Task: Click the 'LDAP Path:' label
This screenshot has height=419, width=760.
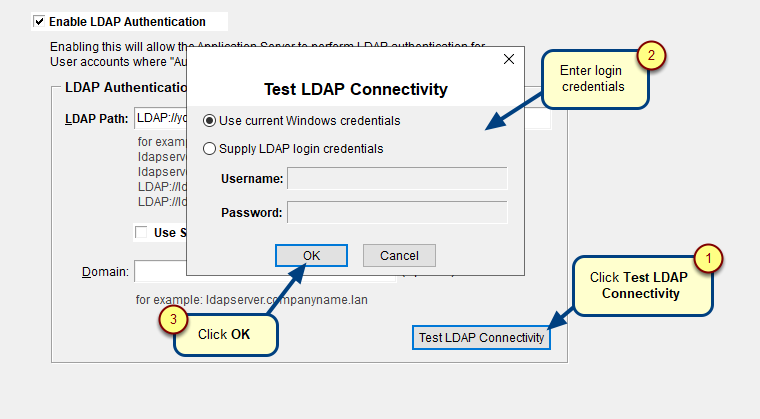Action: [x=96, y=119]
